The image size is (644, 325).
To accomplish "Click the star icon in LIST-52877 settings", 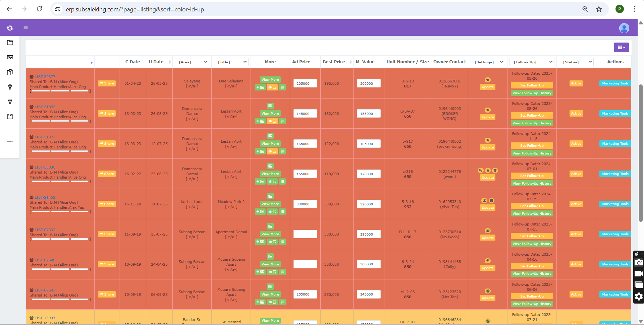I will [488, 80].
